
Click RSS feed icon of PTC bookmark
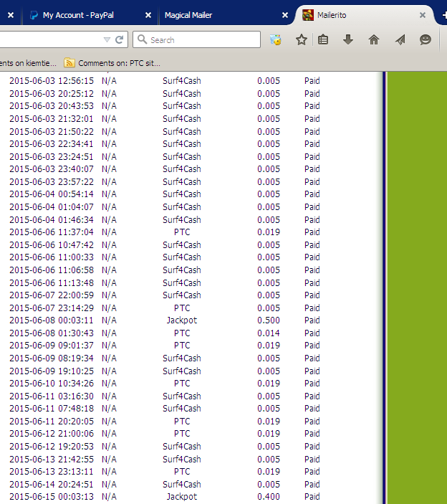tap(69, 62)
